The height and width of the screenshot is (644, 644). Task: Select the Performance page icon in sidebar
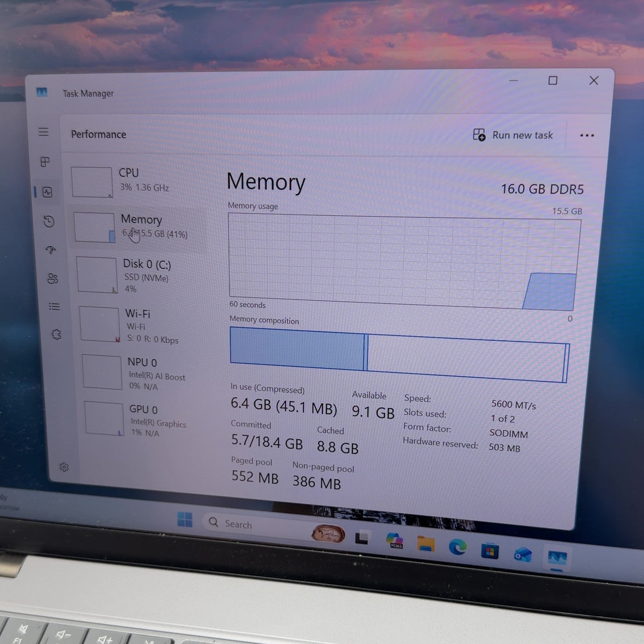pos(47,192)
